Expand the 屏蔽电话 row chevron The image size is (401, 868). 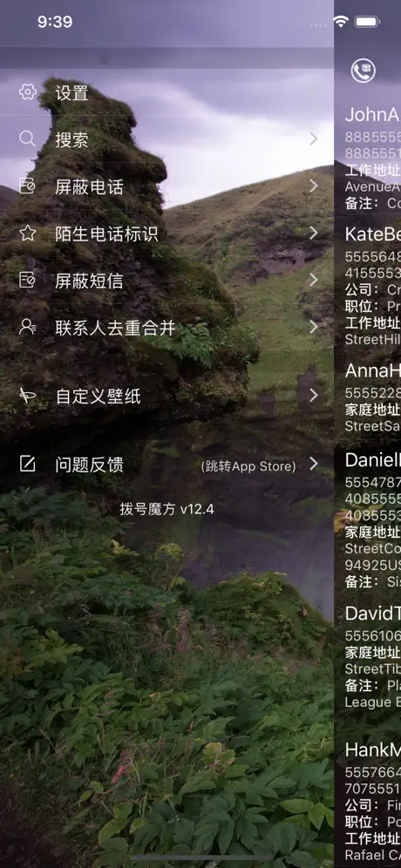(314, 186)
